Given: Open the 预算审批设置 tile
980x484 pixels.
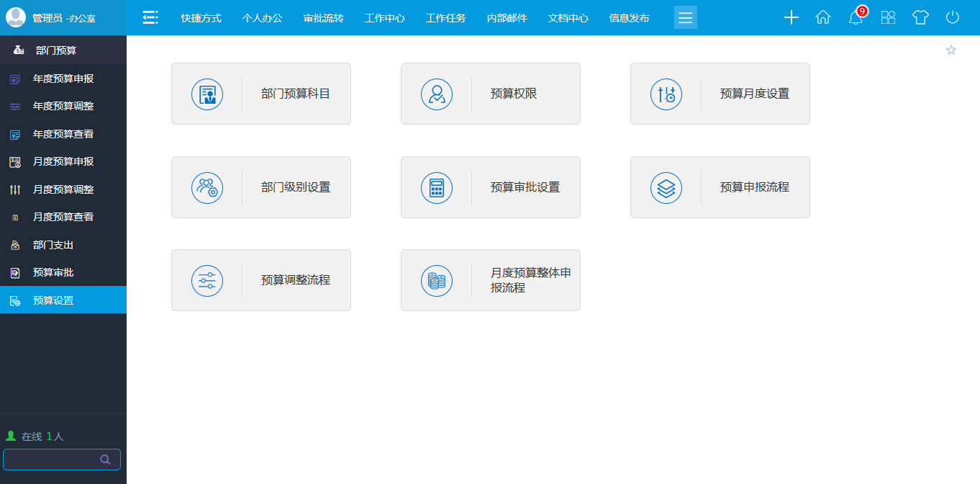Looking at the screenshot, I should 490,187.
